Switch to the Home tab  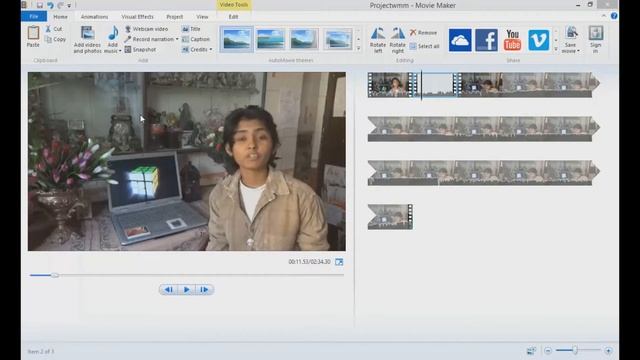tap(60, 17)
